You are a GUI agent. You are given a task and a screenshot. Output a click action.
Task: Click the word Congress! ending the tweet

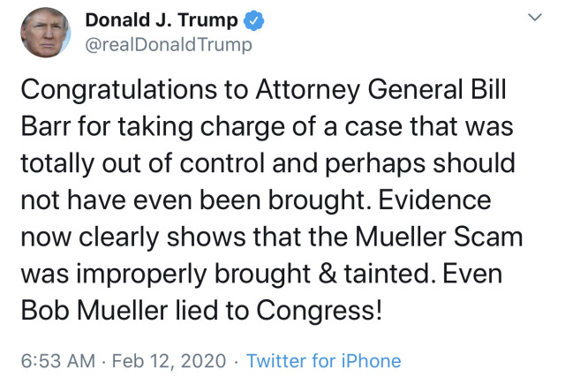coord(319,311)
